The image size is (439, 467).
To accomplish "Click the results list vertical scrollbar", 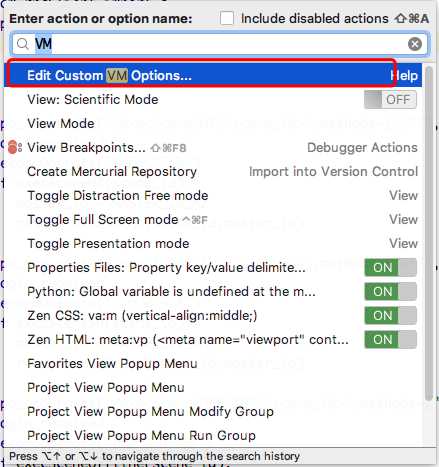I will [429, 233].
